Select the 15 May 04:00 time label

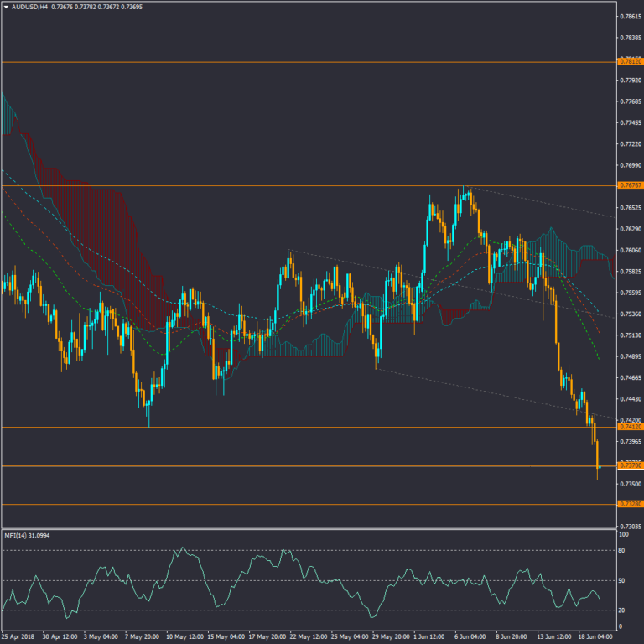click(225, 637)
